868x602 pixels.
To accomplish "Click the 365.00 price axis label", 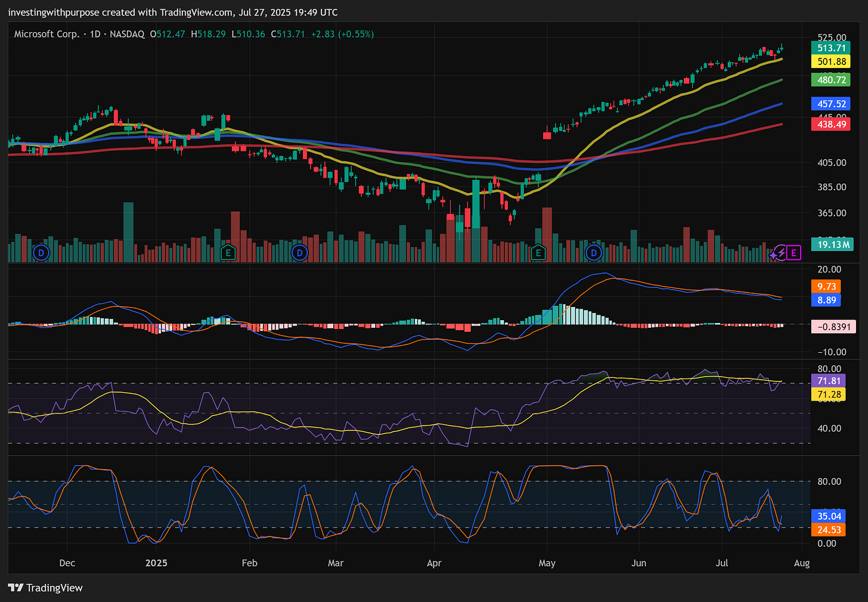I will click(832, 213).
